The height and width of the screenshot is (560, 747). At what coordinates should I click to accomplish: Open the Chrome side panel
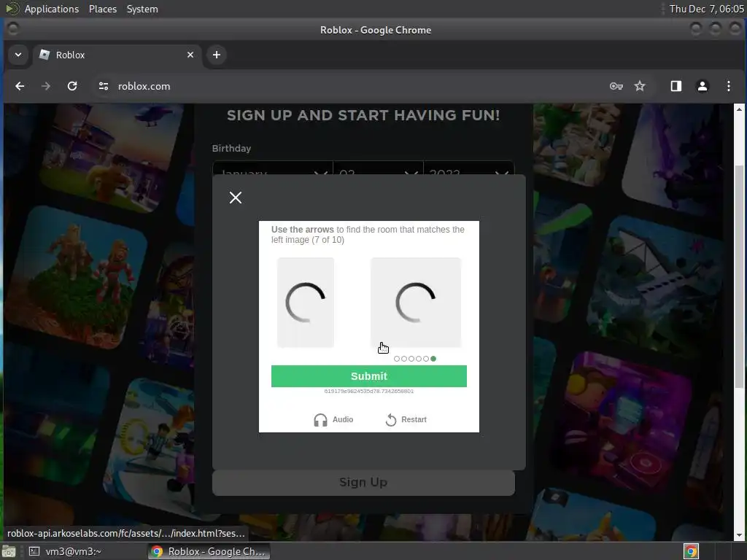pyautogui.click(x=676, y=86)
